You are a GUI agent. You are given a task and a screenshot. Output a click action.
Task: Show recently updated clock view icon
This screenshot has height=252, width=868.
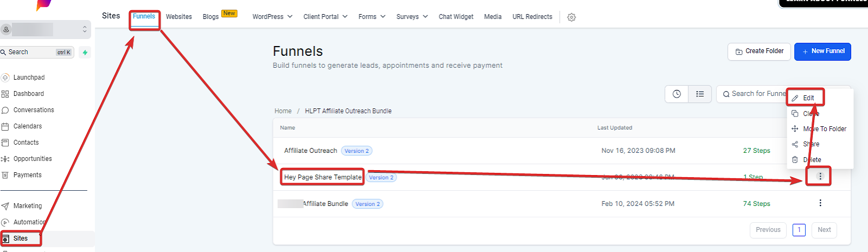(x=676, y=94)
